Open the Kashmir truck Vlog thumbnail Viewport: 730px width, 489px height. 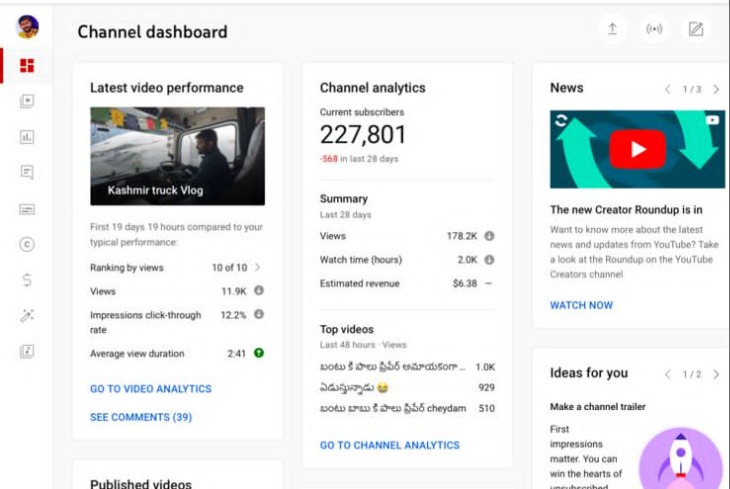[177, 156]
